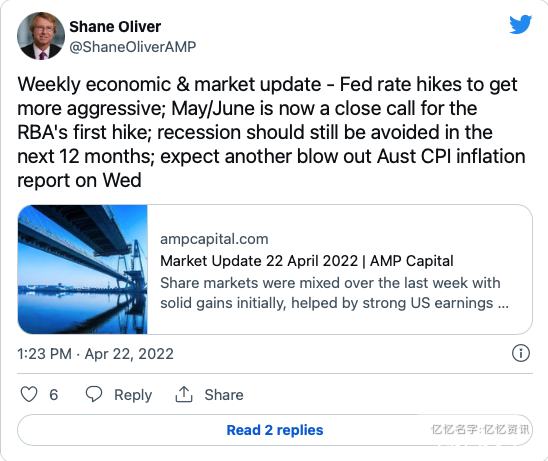Open the @ShaneOliverAMP handle link

click(133, 47)
